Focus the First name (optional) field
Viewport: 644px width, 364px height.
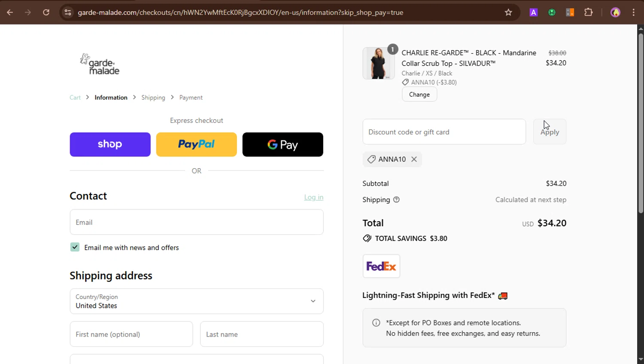click(x=131, y=334)
